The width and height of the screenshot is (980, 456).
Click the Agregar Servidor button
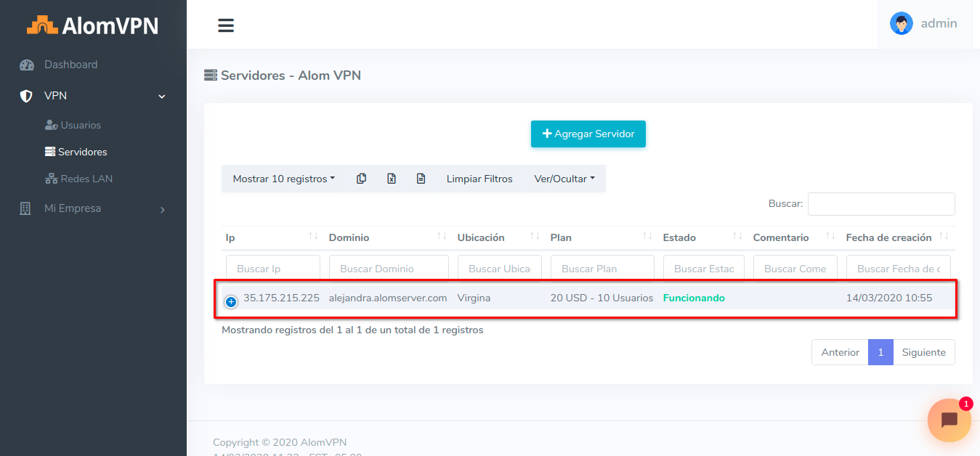point(588,134)
